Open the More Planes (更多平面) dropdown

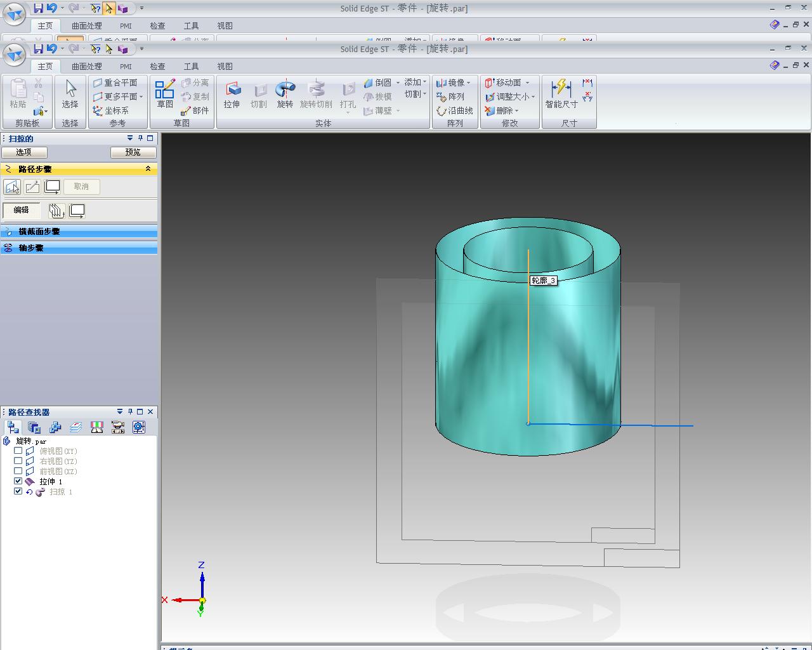(x=141, y=97)
